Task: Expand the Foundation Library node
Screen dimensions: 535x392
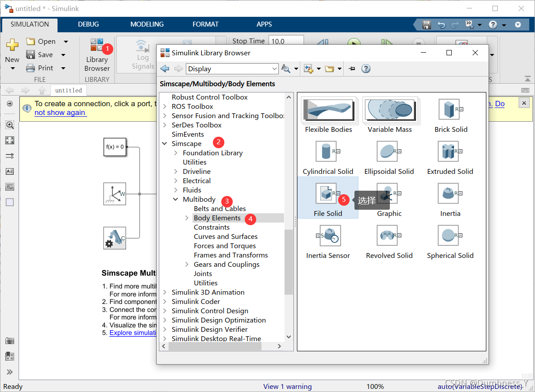Action: click(x=176, y=153)
